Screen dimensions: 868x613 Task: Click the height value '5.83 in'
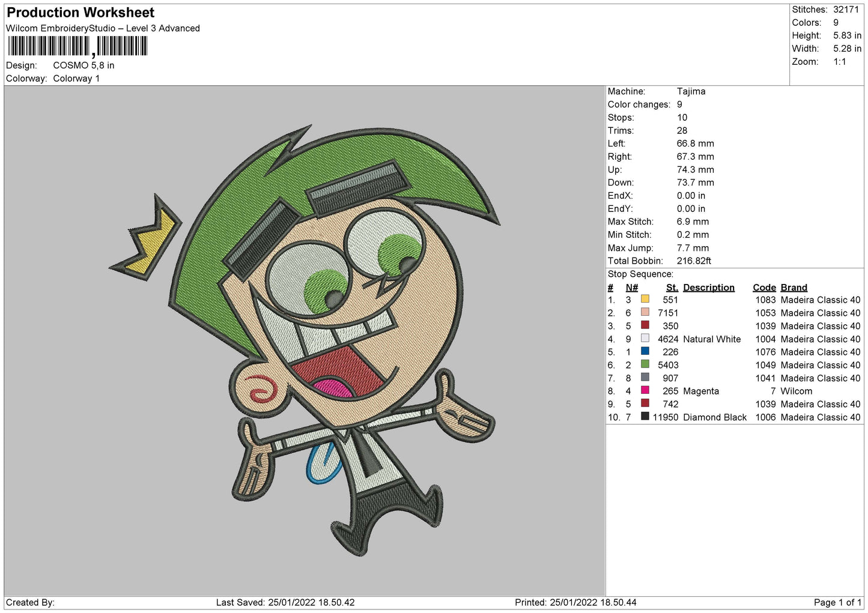tap(847, 35)
